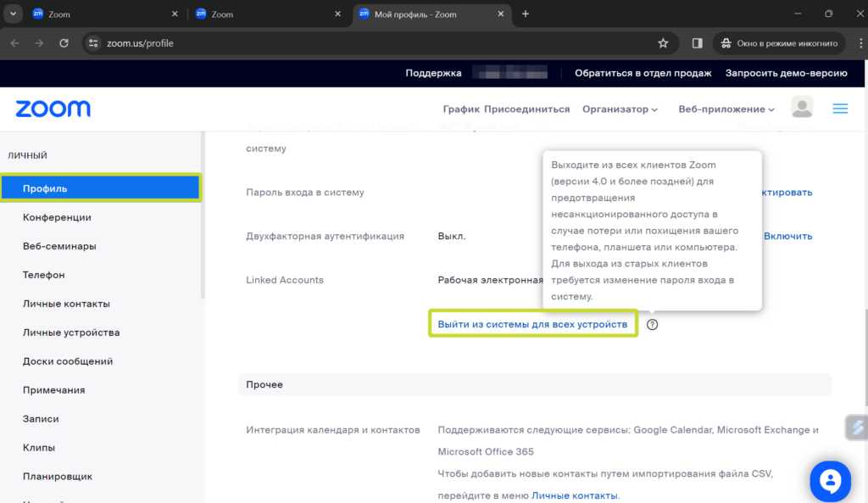Go forward in browser history
This screenshot has height=503, width=868.
pyautogui.click(x=39, y=43)
